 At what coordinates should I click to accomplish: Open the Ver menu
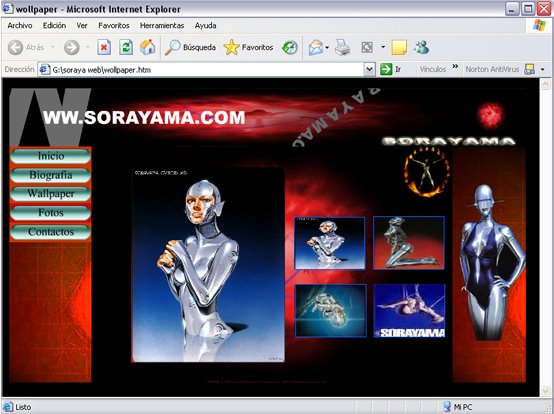point(82,25)
